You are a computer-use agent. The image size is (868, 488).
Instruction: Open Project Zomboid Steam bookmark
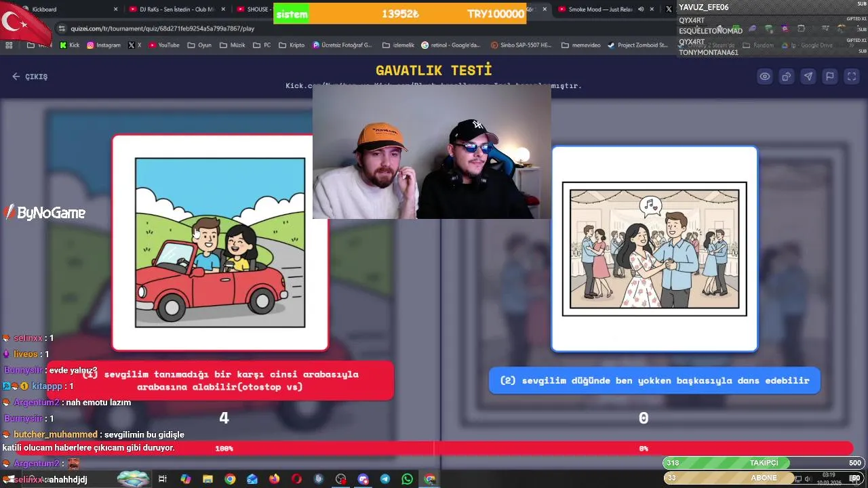638,45
